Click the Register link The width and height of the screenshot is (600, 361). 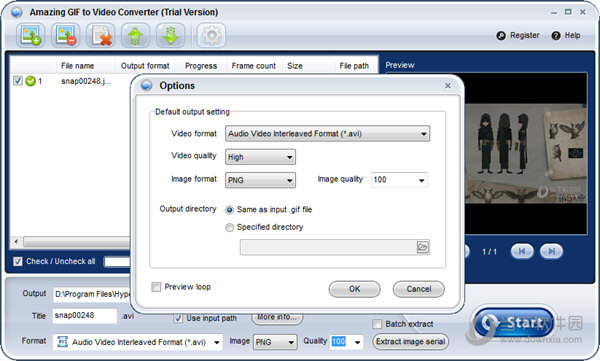[x=518, y=35]
